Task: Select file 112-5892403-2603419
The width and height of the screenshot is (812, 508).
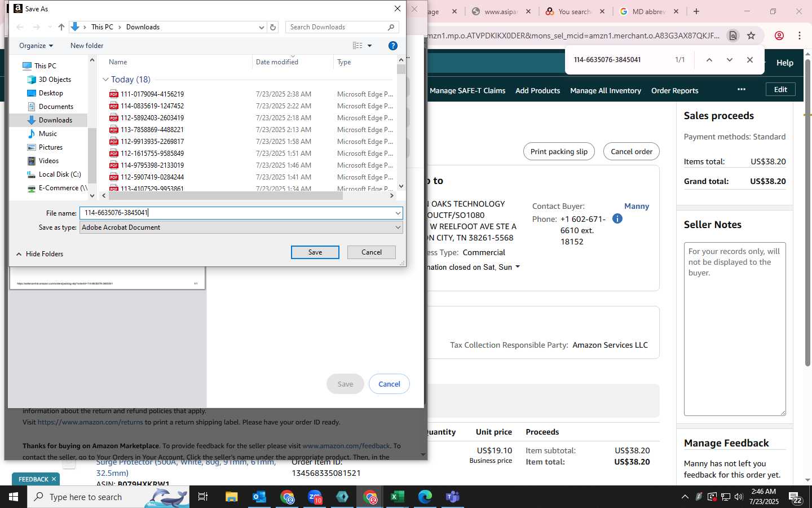Action: click(x=152, y=118)
